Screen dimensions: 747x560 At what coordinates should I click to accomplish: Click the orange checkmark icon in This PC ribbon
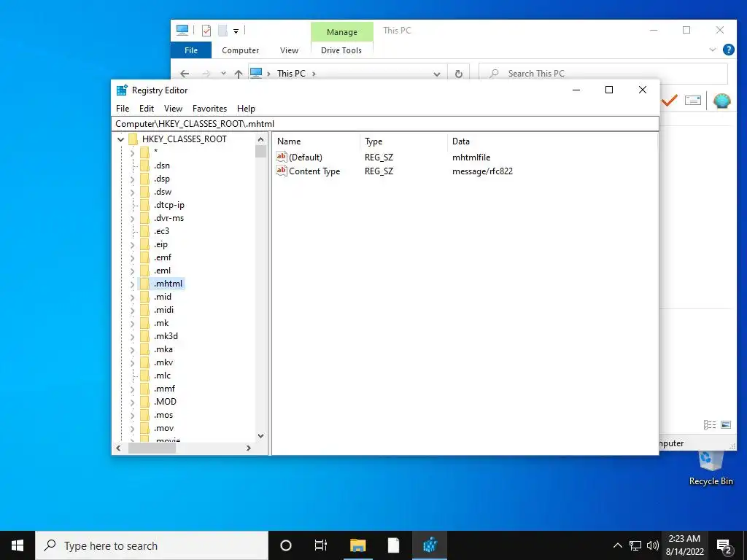[x=670, y=100]
